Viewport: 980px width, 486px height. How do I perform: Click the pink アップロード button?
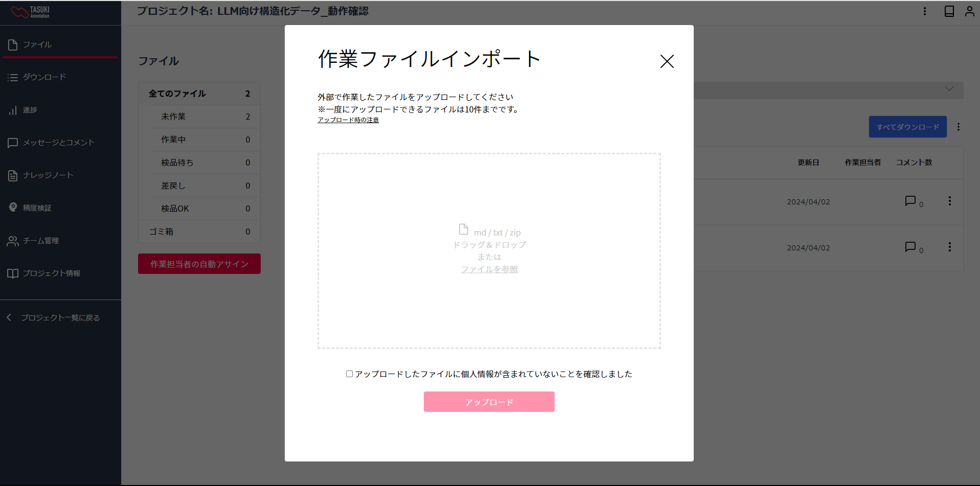click(x=489, y=402)
